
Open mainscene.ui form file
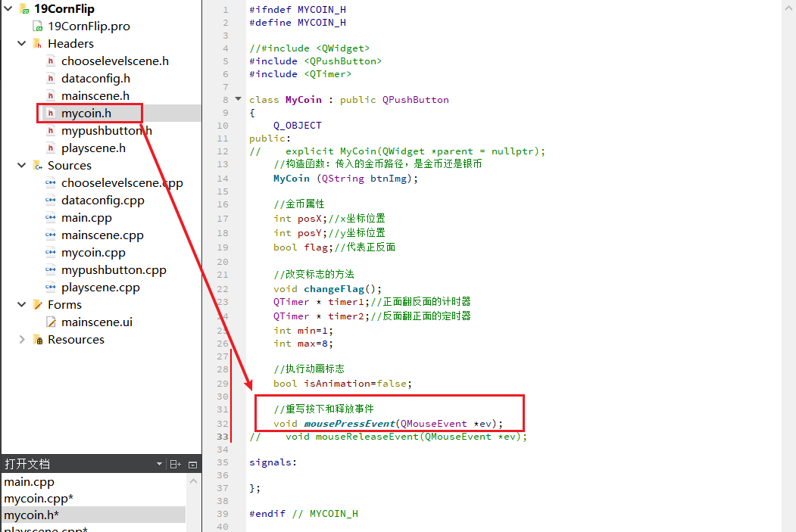(96, 322)
